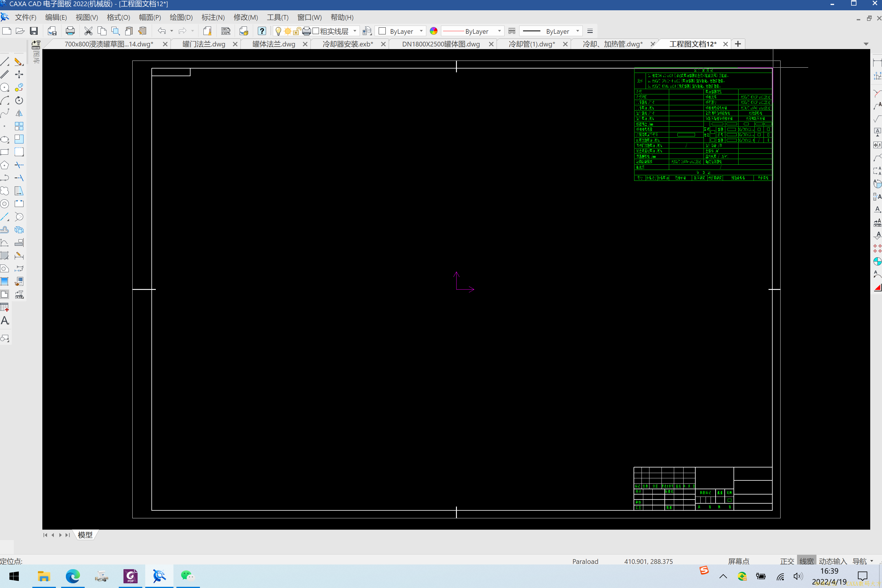Click the Help question mark icon

262,31
